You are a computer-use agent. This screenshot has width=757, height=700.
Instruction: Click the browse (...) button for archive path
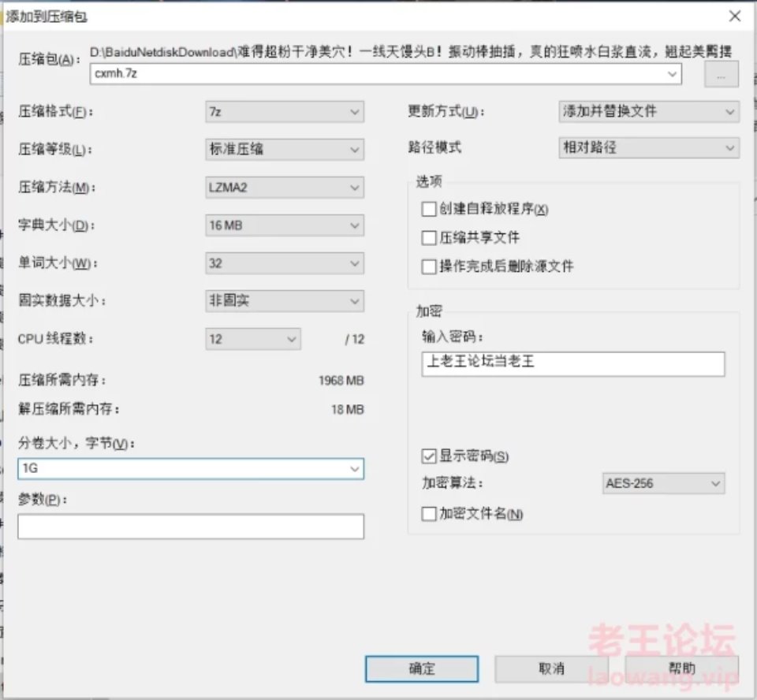(721, 73)
